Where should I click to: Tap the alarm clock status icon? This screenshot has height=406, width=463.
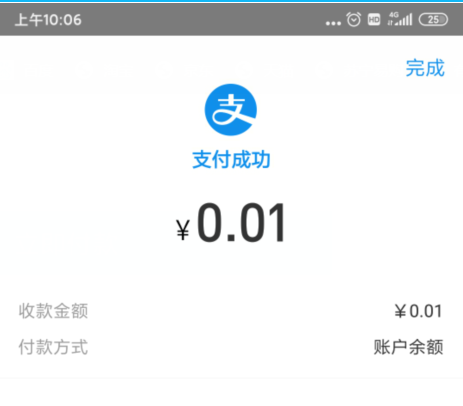click(354, 19)
